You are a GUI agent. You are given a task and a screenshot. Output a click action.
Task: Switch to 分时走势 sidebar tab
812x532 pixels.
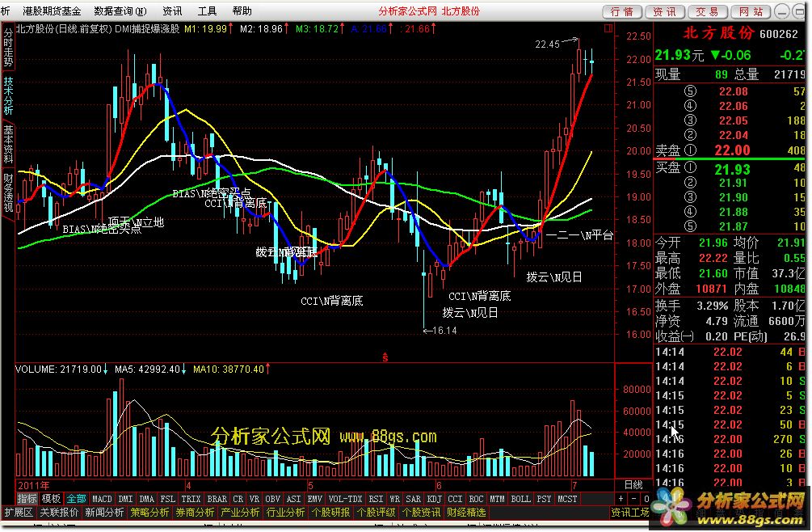(8, 48)
